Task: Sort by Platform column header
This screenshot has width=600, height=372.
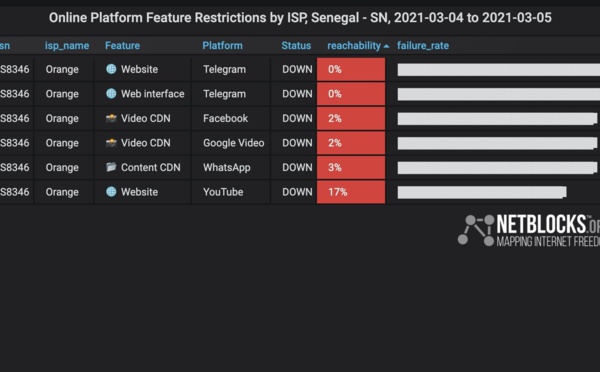Action: 222,46
